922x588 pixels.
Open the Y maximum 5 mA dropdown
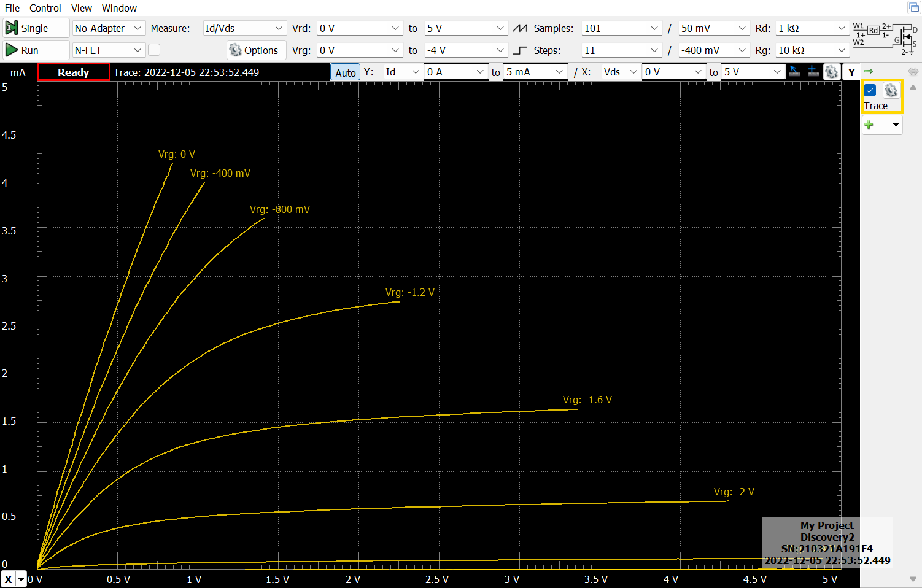pos(535,72)
